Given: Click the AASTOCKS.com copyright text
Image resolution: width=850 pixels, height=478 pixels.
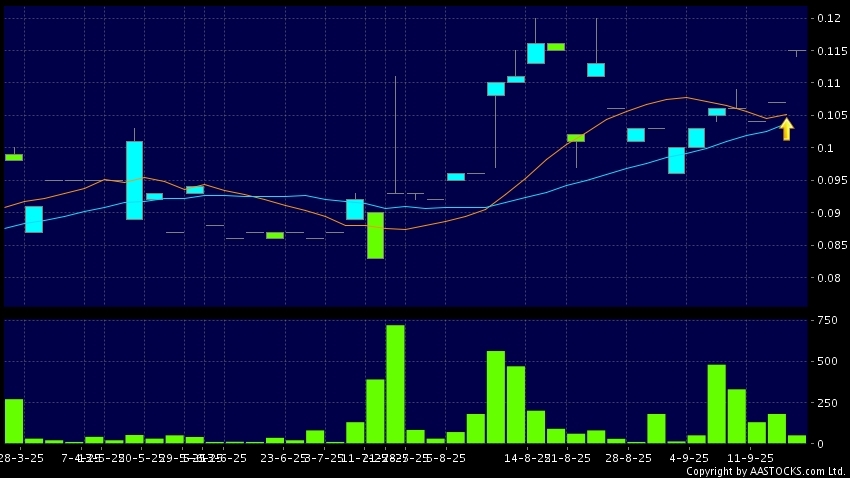Looking at the screenshot, I should (x=766, y=471).
